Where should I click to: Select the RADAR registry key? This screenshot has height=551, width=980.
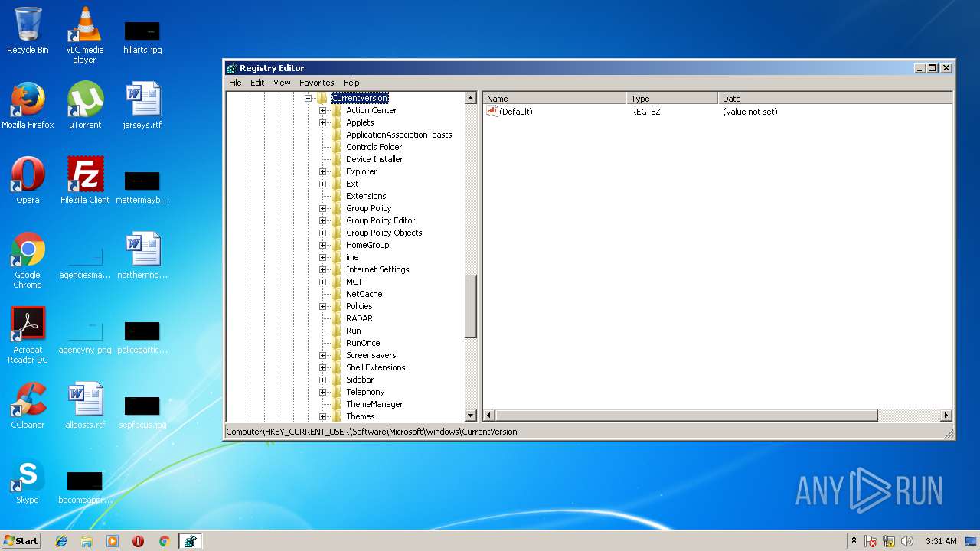pyautogui.click(x=359, y=318)
